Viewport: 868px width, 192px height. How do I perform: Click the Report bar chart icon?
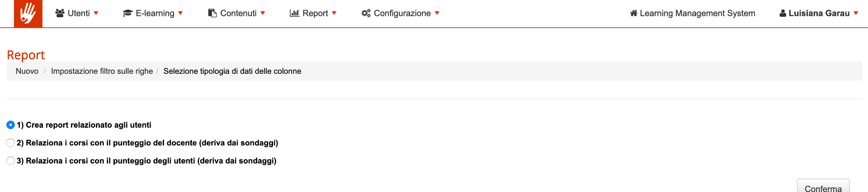(295, 13)
